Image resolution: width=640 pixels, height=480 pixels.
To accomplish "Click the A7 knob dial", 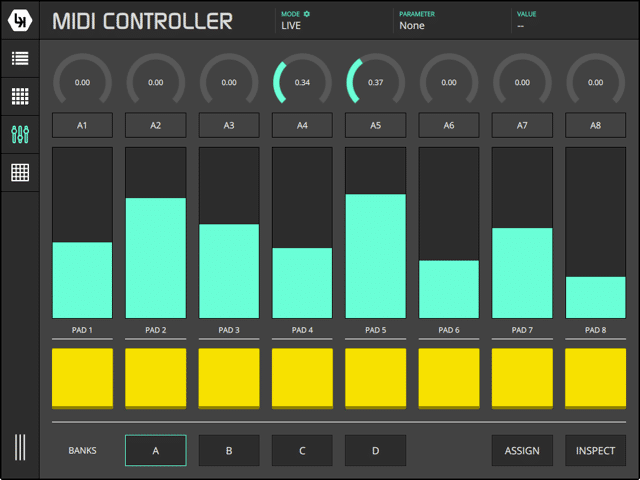I will tap(522, 80).
